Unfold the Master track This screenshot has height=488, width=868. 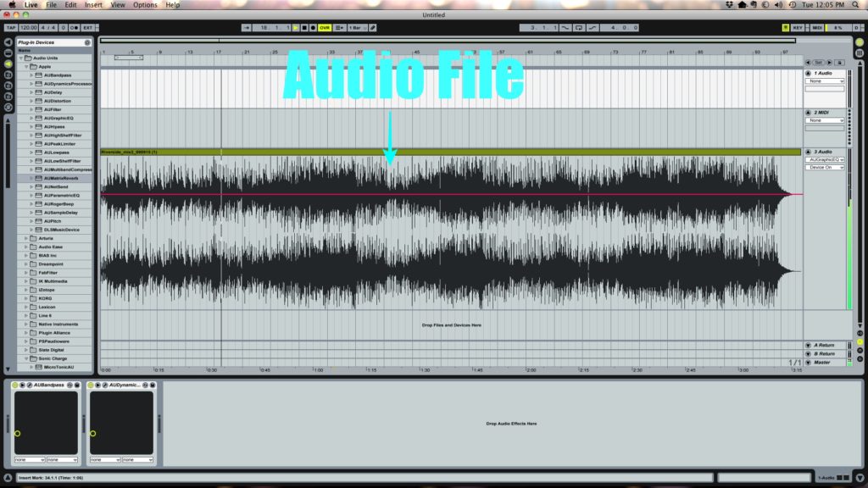click(x=808, y=363)
